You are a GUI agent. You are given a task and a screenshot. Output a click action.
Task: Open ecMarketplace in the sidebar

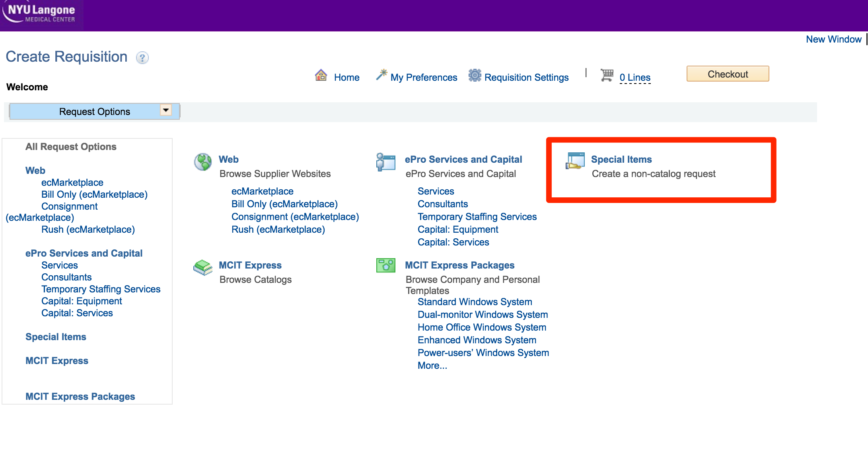tap(72, 183)
